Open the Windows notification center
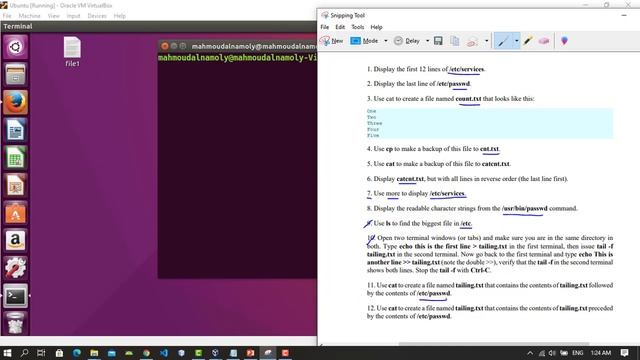Viewport: 640px width, 360px height. pyautogui.click(x=624, y=353)
